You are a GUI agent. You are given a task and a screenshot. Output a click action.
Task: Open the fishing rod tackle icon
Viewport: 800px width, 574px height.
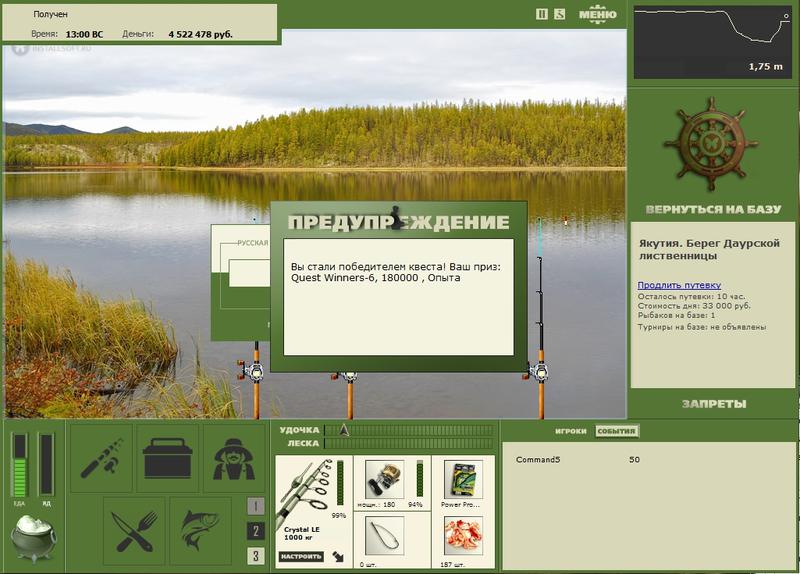coord(101,459)
